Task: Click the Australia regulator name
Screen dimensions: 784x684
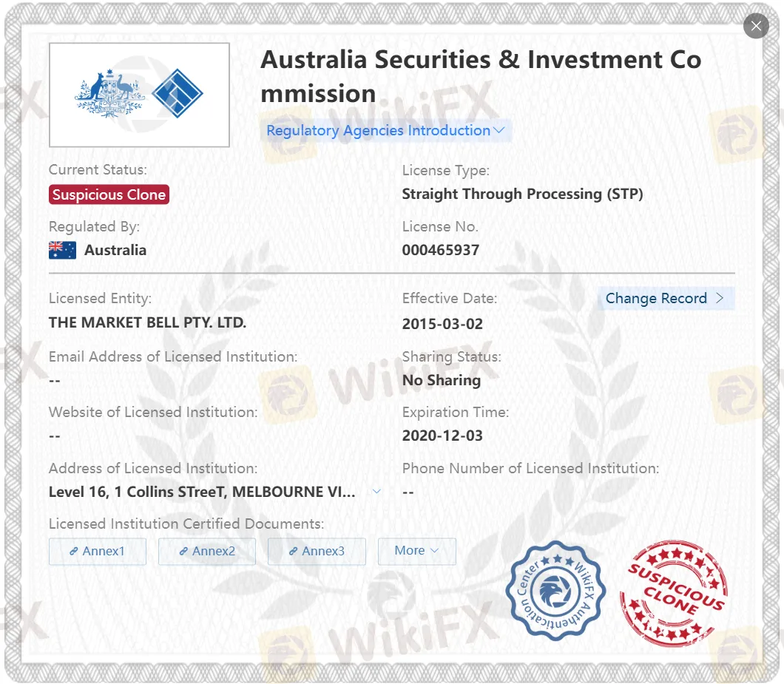Action: pyautogui.click(x=115, y=250)
